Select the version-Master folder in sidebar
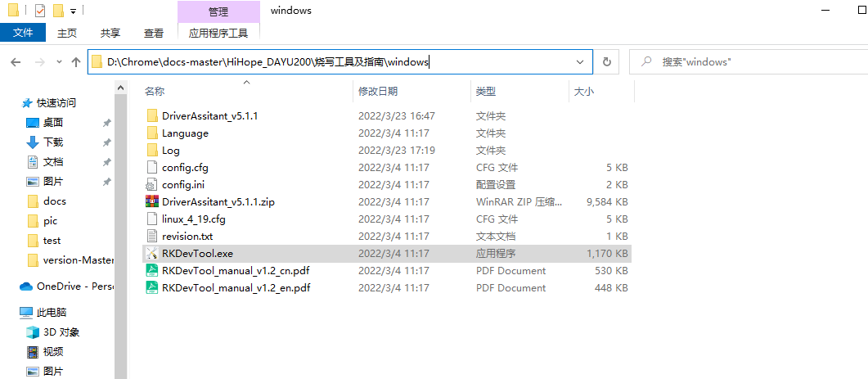The height and width of the screenshot is (379, 868). tap(70, 260)
